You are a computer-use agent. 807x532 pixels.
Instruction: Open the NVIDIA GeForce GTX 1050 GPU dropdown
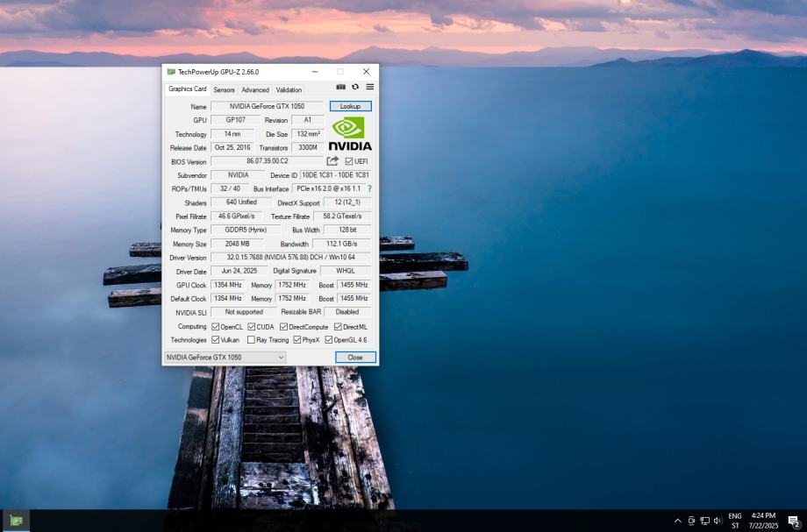[x=225, y=358]
